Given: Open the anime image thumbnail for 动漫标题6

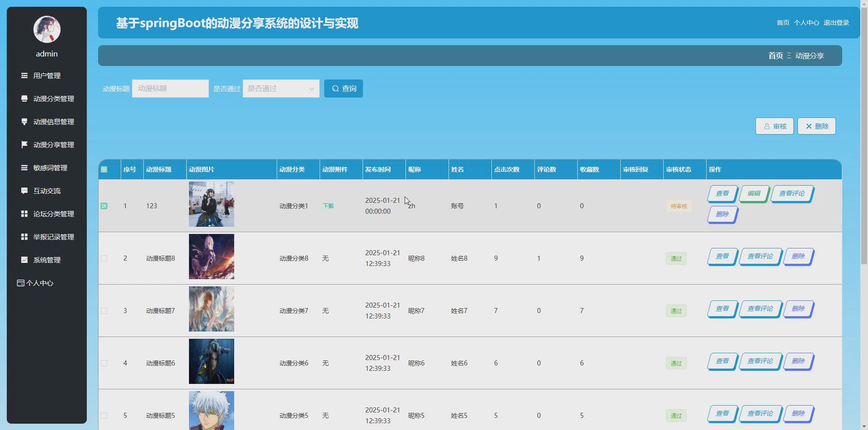Looking at the screenshot, I should coord(212,361).
